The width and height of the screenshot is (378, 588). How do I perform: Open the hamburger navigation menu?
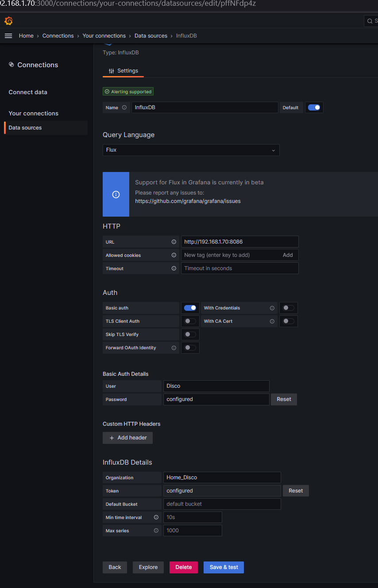coord(8,36)
